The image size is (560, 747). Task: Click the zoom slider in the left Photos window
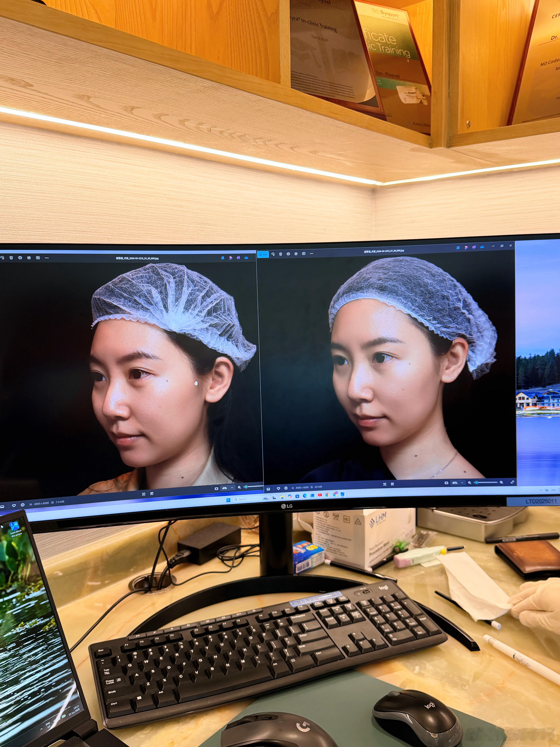pyautogui.click(x=253, y=487)
